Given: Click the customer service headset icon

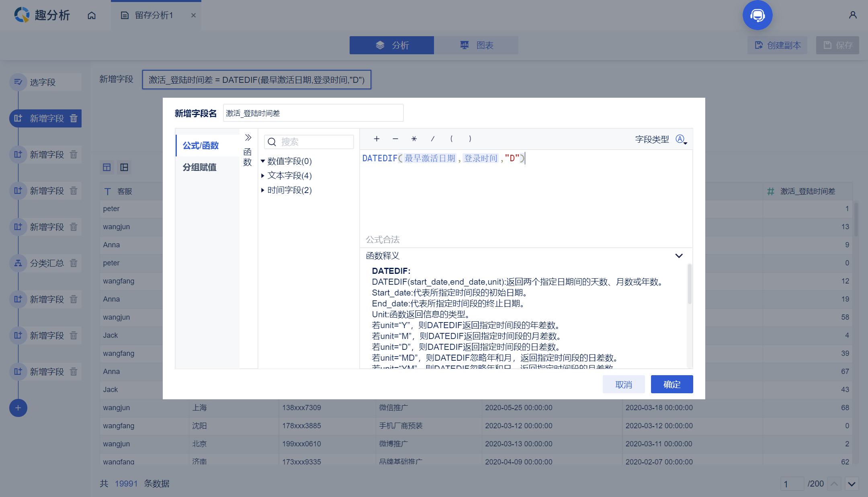Looking at the screenshot, I should click(757, 15).
